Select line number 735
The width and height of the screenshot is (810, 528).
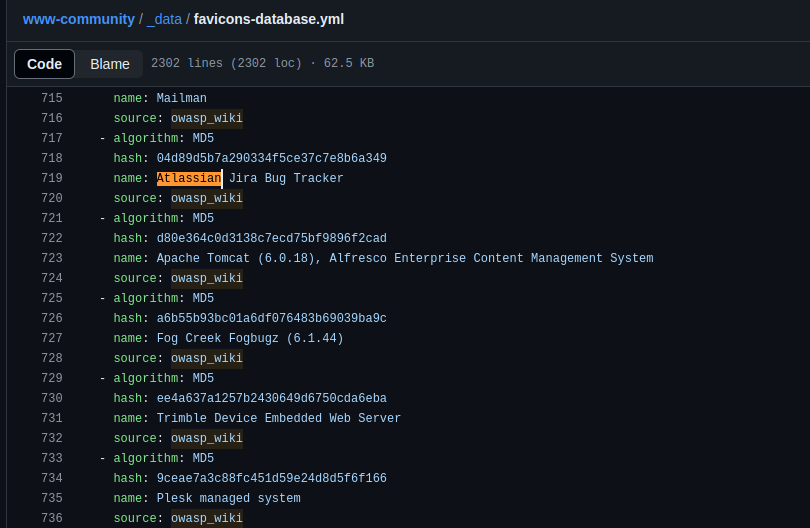tap(52, 498)
